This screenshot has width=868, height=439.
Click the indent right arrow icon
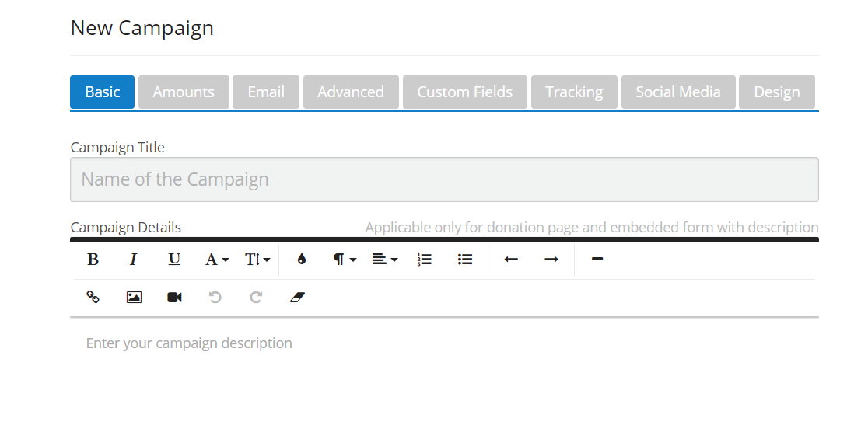551,260
